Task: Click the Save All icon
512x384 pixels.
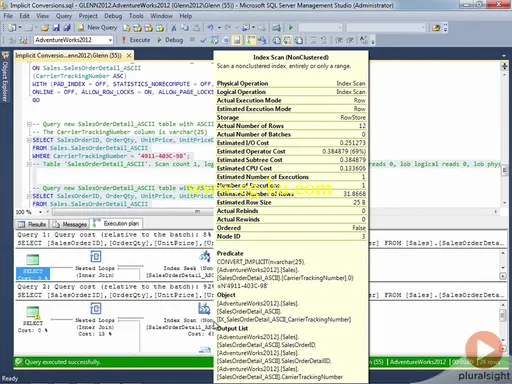Action: click(67, 28)
